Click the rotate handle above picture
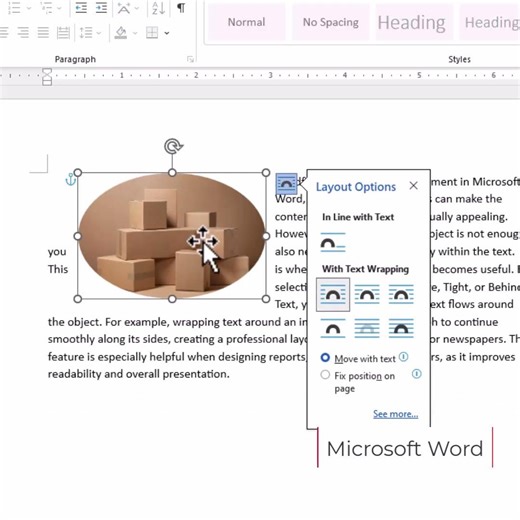Image resolution: width=520 pixels, height=520 pixels. 173,146
